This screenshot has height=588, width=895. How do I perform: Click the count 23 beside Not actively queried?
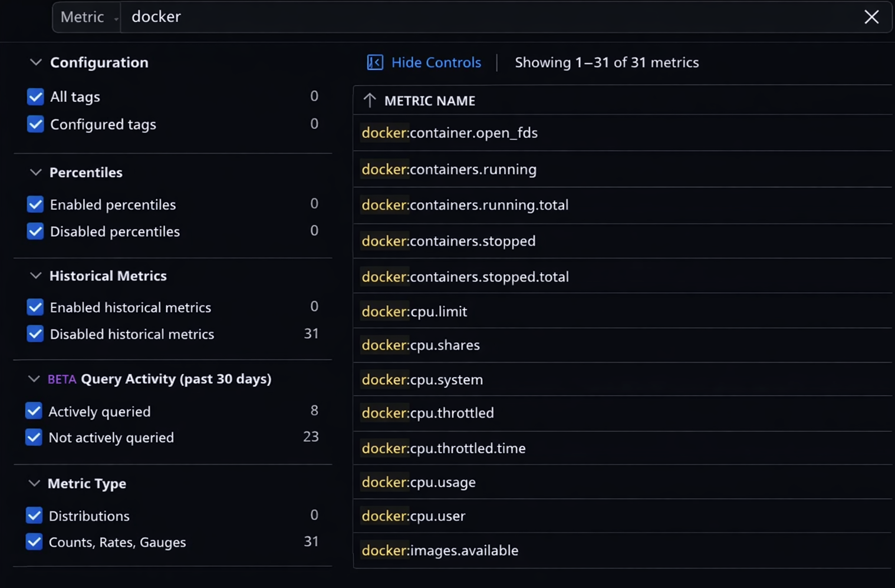click(x=311, y=437)
